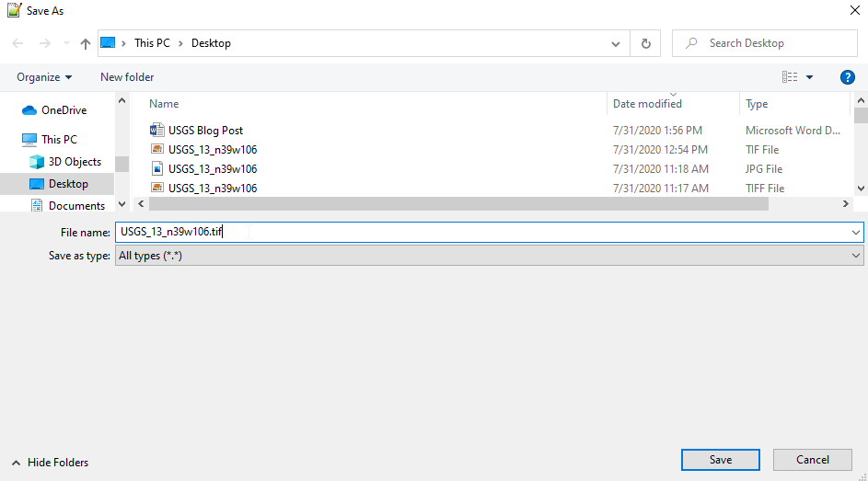Open the address bar previous locations dropdown
Viewport: 868px width, 481px height.
616,43
